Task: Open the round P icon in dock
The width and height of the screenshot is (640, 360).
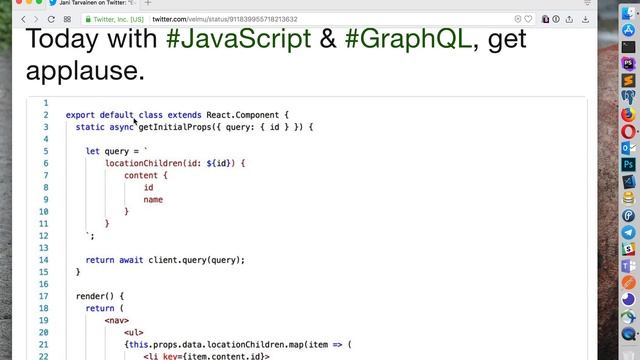Action: (629, 216)
